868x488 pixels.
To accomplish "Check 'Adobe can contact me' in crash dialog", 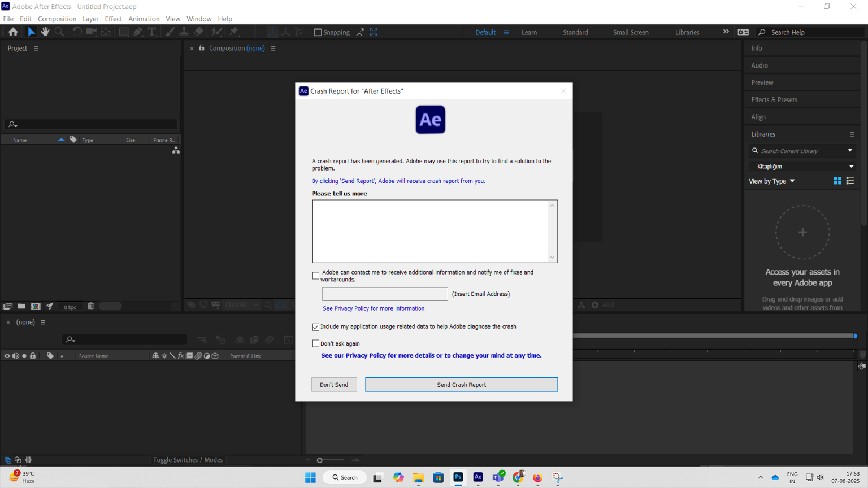I will [x=316, y=276].
